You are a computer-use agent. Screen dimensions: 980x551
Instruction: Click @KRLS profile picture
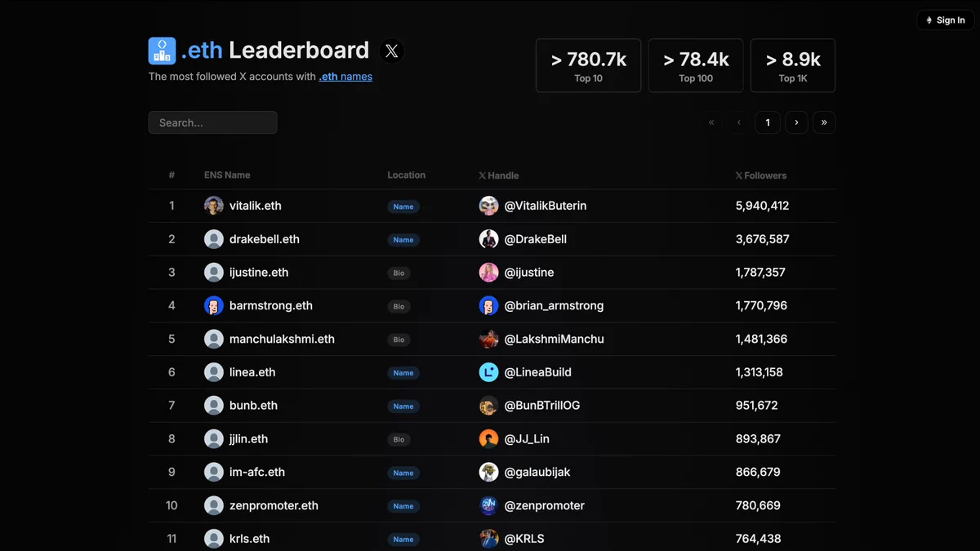(x=488, y=539)
